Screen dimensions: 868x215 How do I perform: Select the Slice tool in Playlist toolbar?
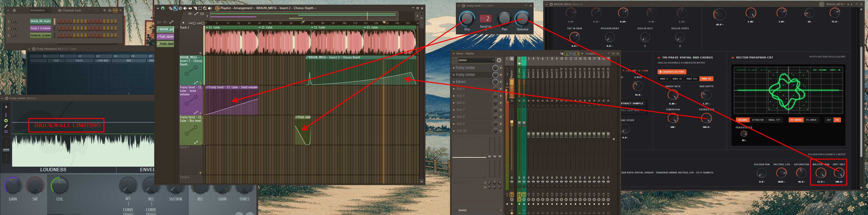point(195,8)
